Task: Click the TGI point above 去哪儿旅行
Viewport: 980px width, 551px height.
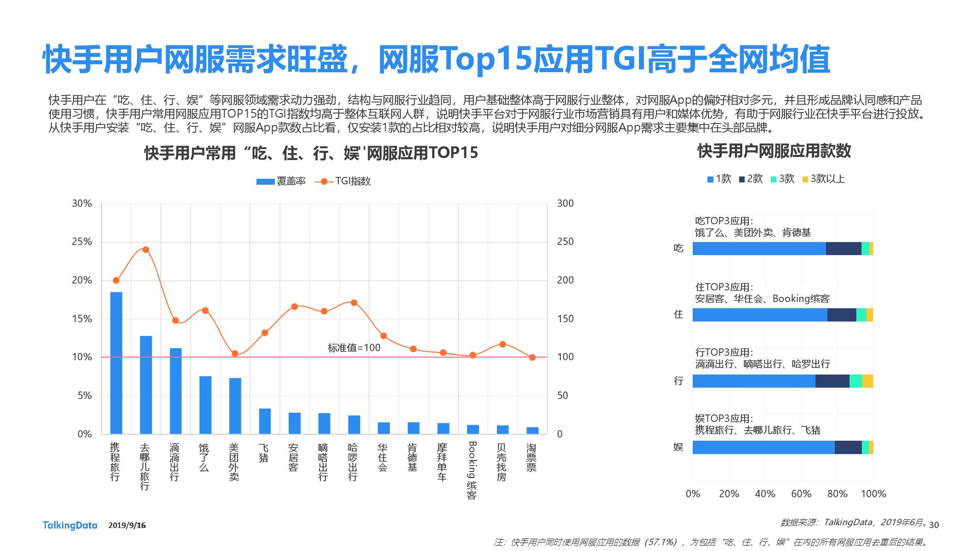Action: pos(146,250)
